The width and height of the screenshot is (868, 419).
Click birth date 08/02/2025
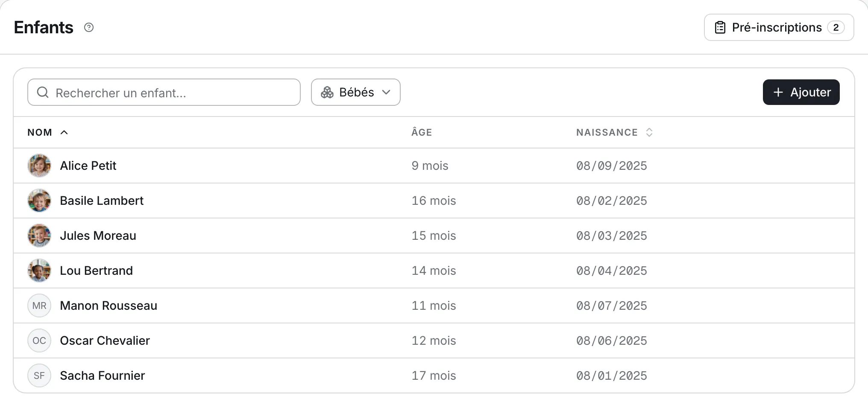(612, 201)
